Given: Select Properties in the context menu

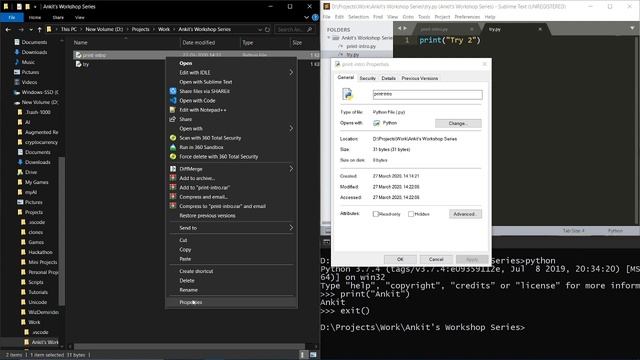Looking at the screenshot, I should (x=231, y=302).
